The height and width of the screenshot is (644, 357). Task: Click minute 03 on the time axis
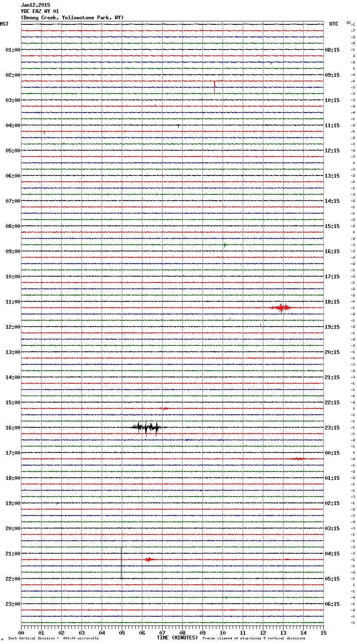[x=81, y=633]
